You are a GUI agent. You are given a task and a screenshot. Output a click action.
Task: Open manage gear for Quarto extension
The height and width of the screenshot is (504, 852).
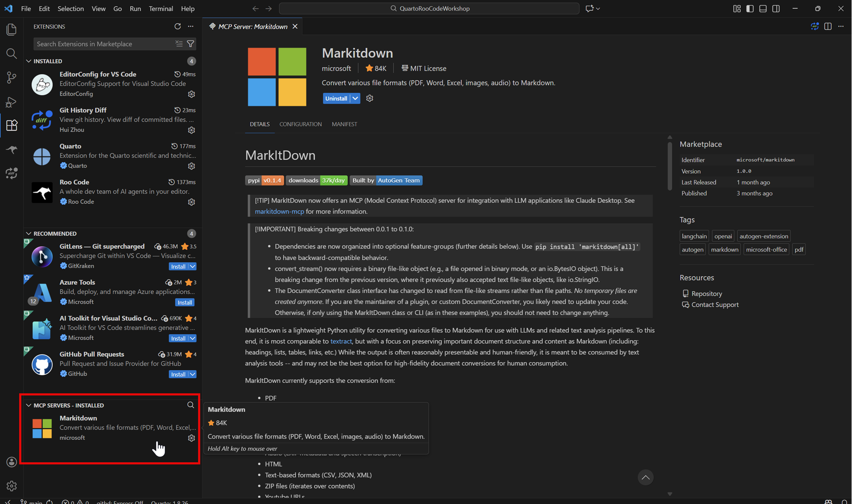[191, 166]
